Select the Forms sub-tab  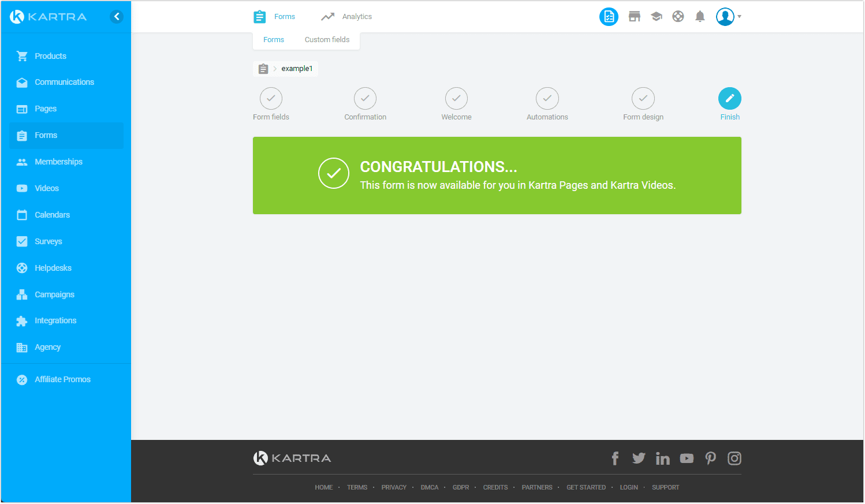tap(274, 40)
